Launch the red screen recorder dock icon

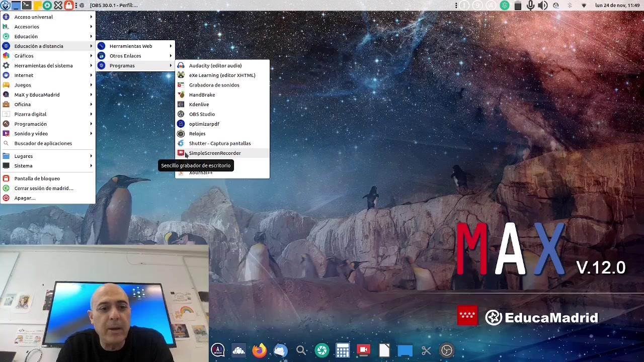tap(363, 350)
